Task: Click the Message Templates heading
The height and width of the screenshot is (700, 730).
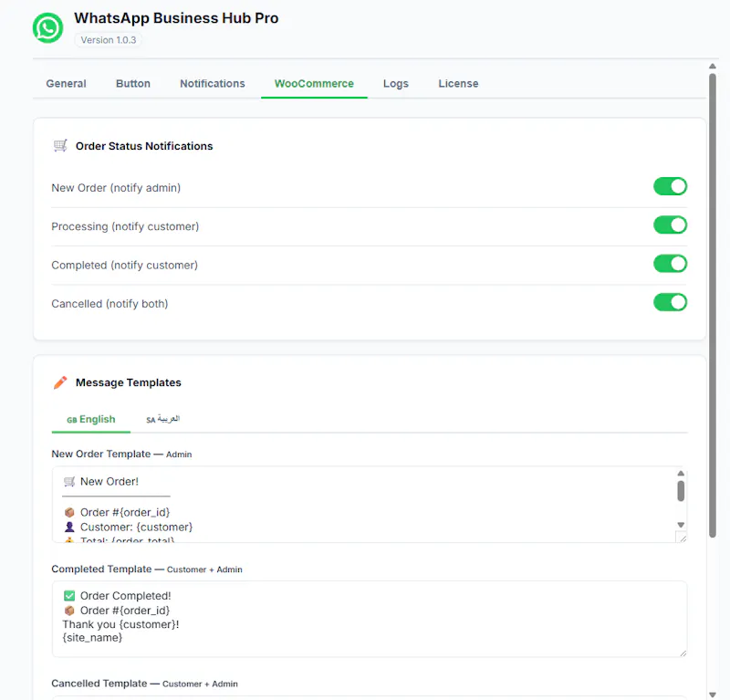Action: pyautogui.click(x=129, y=382)
